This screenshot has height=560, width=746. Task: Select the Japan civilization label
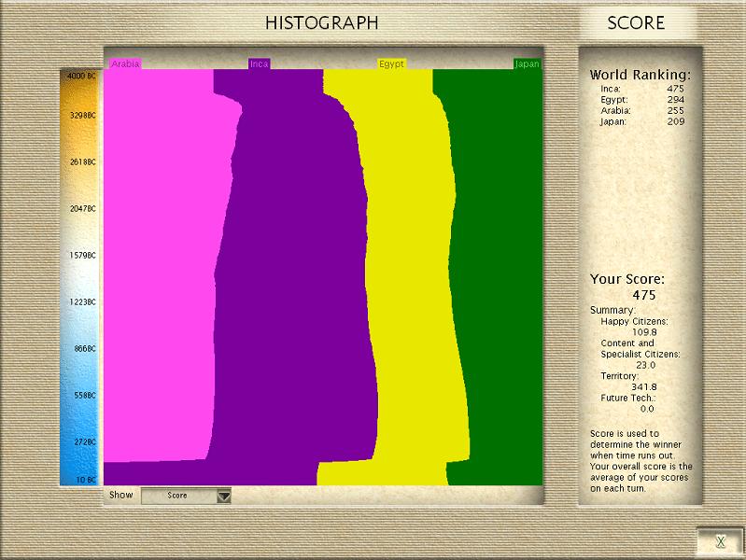(527, 63)
